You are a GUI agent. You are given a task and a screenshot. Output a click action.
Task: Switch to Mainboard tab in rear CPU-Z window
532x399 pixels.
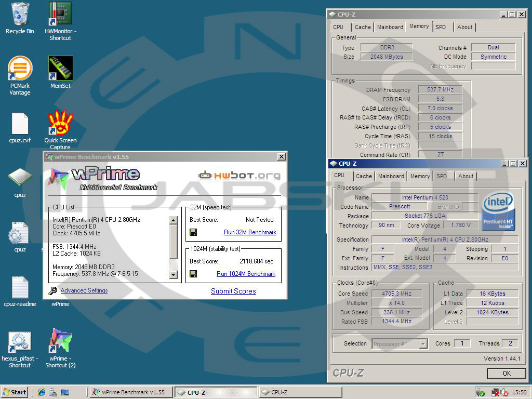pyautogui.click(x=390, y=27)
